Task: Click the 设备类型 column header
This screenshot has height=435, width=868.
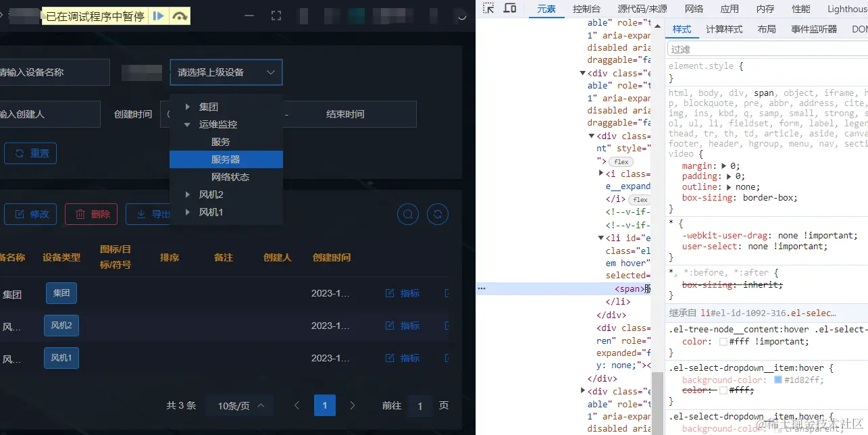Action: 61,257
